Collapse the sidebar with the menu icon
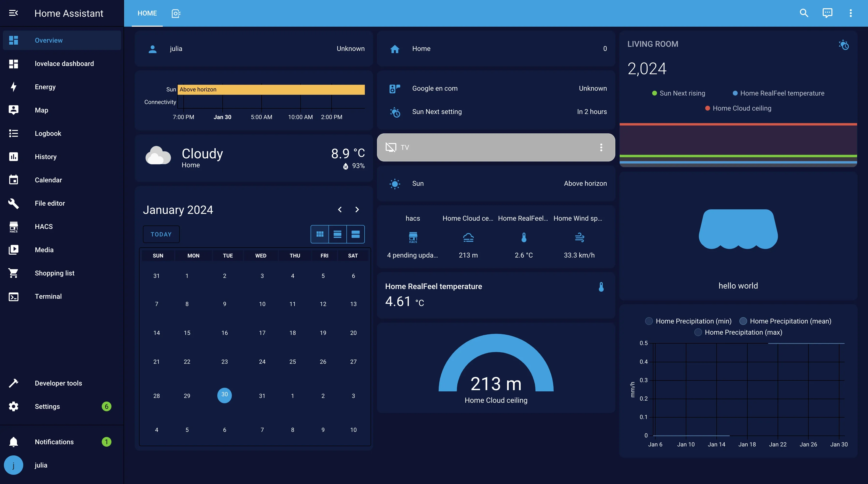Viewport: 868px width, 484px height. click(14, 13)
